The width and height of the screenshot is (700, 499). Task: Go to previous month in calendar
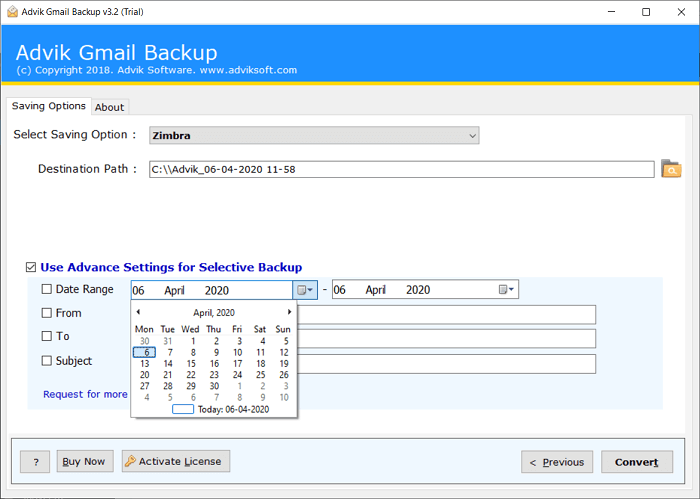pyautogui.click(x=138, y=312)
